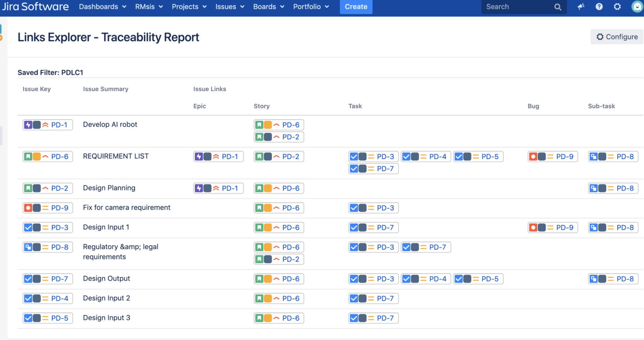
Task: Open Jira help via the question mark icon
Action: click(x=599, y=6)
